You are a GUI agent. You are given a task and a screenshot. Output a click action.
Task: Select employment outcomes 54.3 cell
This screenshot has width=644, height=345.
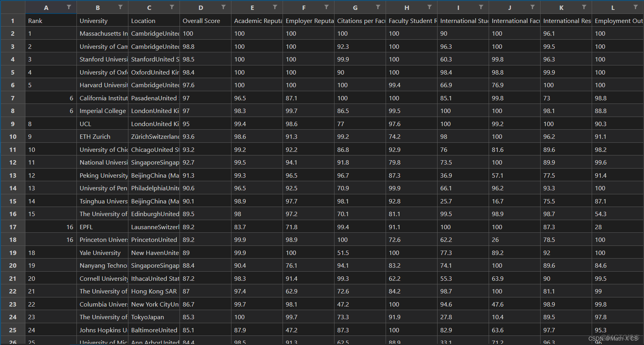coord(618,214)
